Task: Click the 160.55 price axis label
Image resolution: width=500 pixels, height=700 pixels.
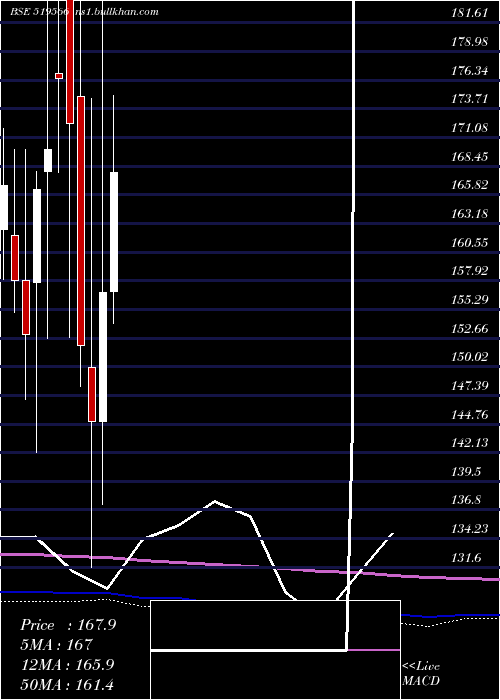Action: coord(470,243)
